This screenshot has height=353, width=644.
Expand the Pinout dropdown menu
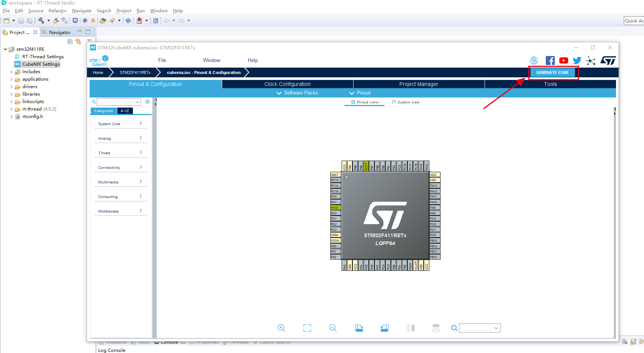[360, 93]
